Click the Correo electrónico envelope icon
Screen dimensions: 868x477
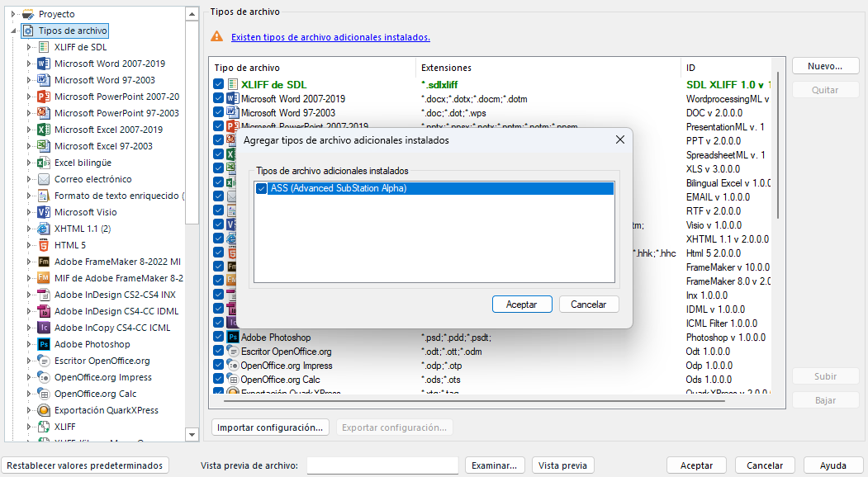[44, 179]
